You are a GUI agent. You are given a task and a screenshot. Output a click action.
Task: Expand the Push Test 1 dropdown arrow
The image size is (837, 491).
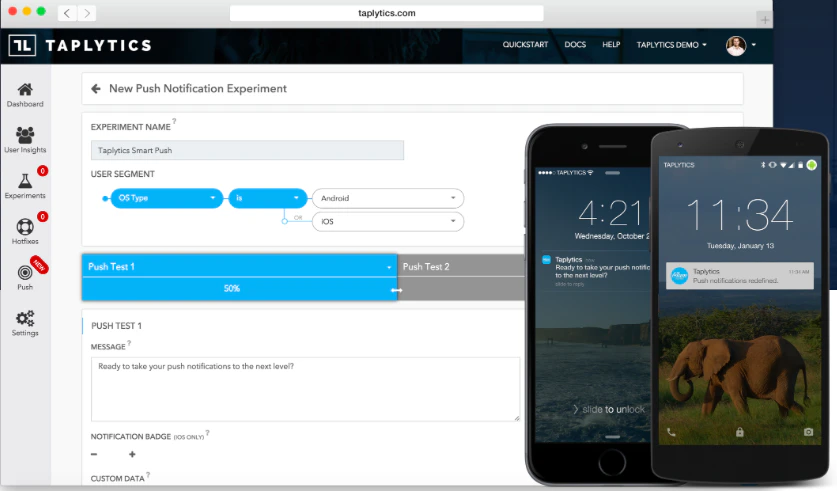coord(389,267)
